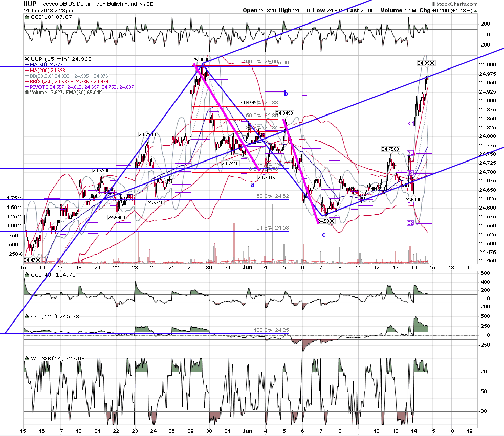Image resolution: width=504 pixels, height=436 pixels.
Task: Click the wave label b
Action: tap(286, 94)
